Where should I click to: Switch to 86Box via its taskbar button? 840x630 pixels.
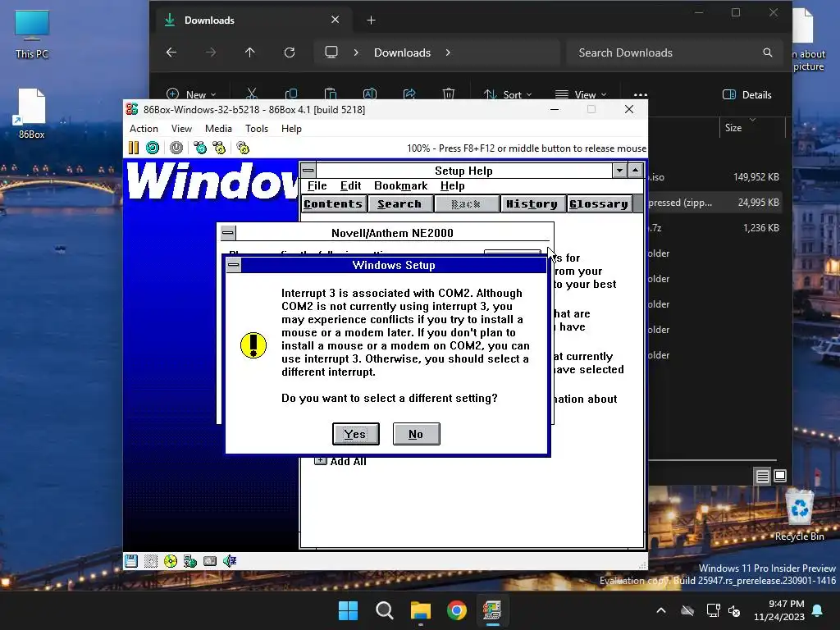click(x=492, y=610)
